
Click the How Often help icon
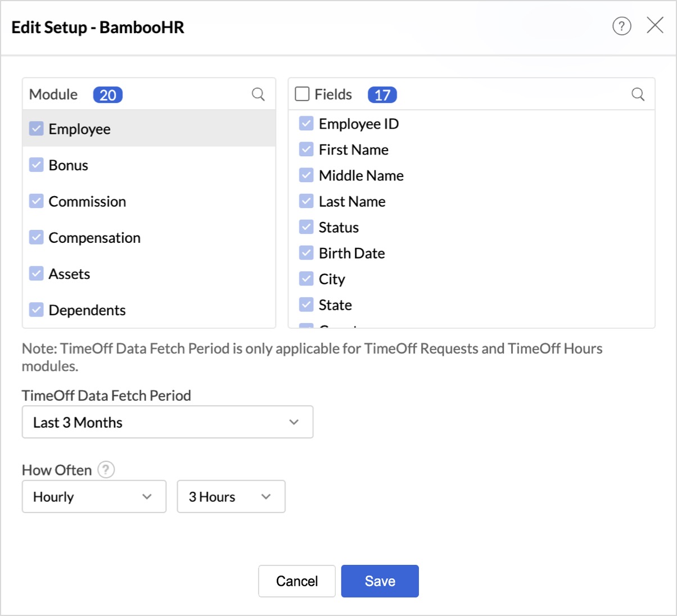pos(106,470)
